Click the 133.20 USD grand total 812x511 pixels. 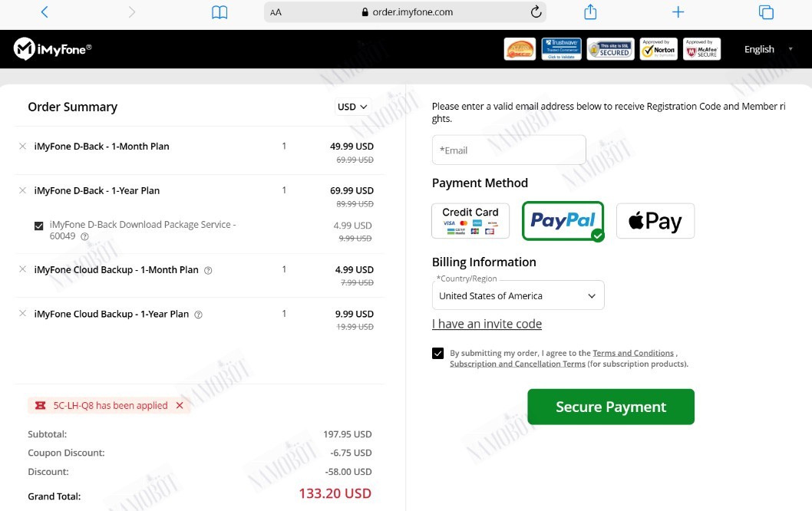pos(335,493)
